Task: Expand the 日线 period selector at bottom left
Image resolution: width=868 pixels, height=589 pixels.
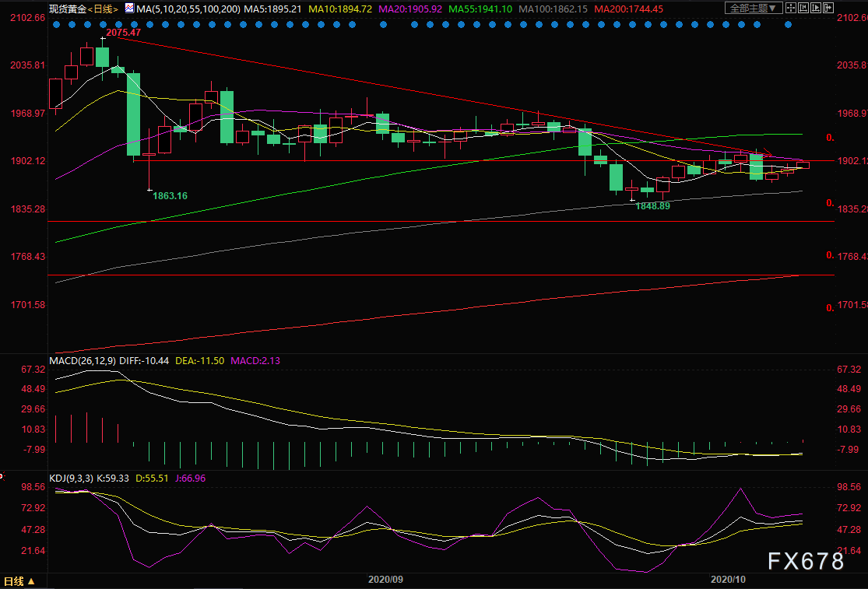Action: coord(19,581)
